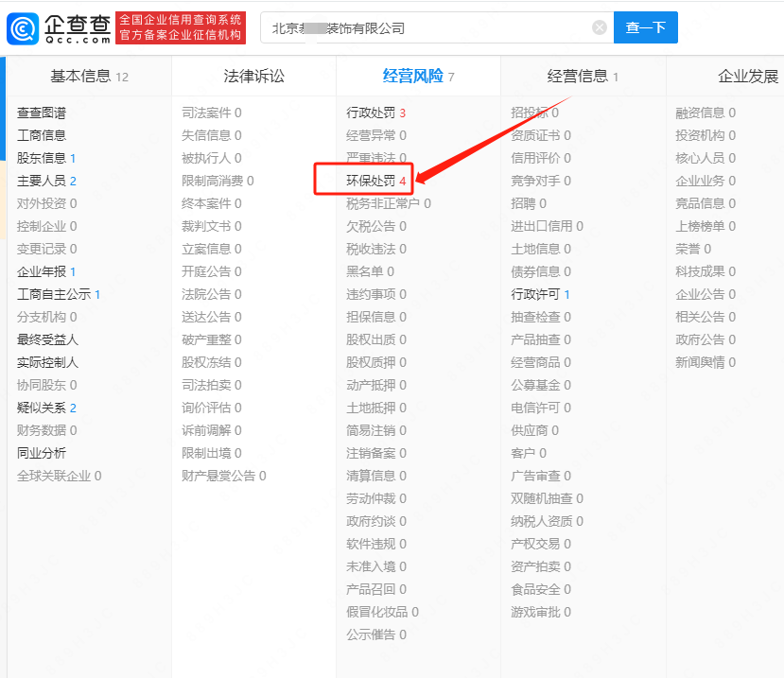Click 限制高消费 0

218,181
